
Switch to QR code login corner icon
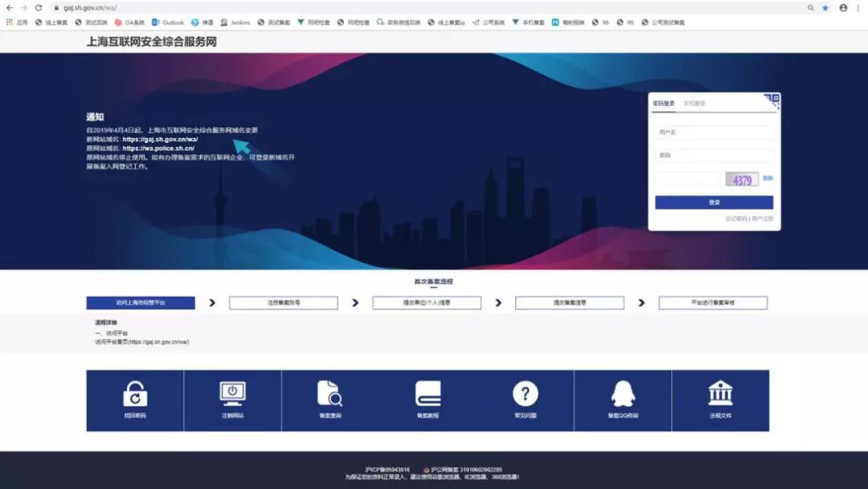[x=772, y=100]
